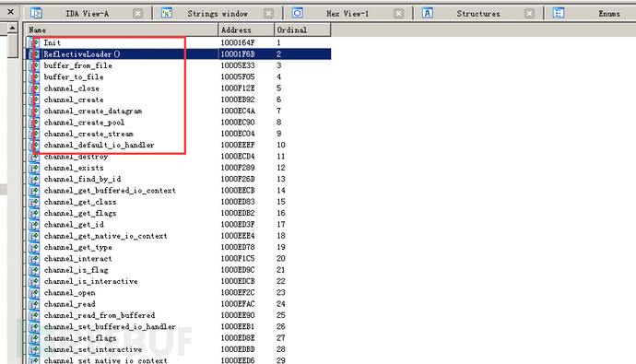Click address 1000164F of Init

[238, 42]
